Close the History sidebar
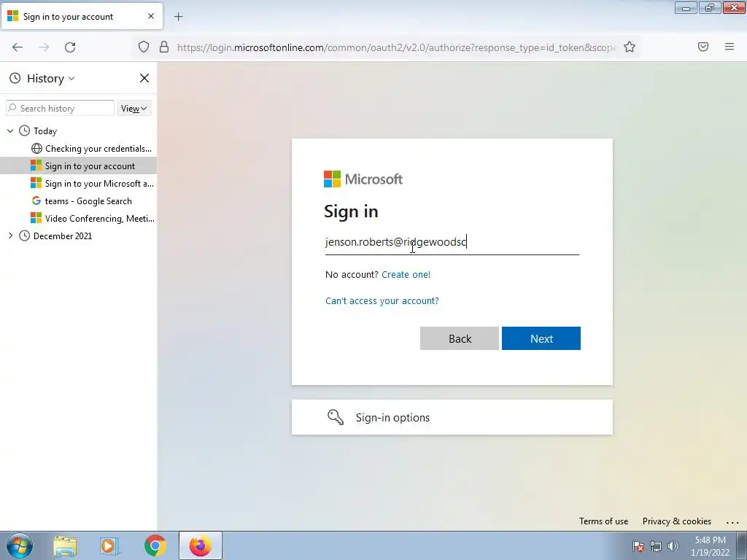Screen dimensions: 747x560 click(x=144, y=78)
